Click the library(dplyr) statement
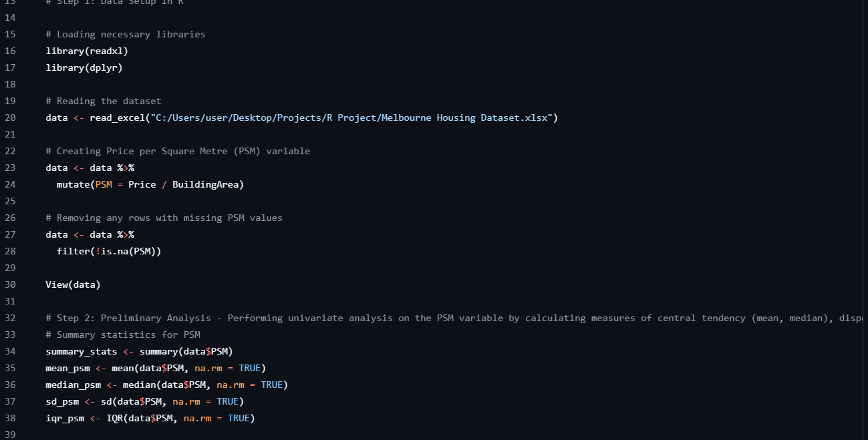The image size is (868, 440). (x=84, y=67)
